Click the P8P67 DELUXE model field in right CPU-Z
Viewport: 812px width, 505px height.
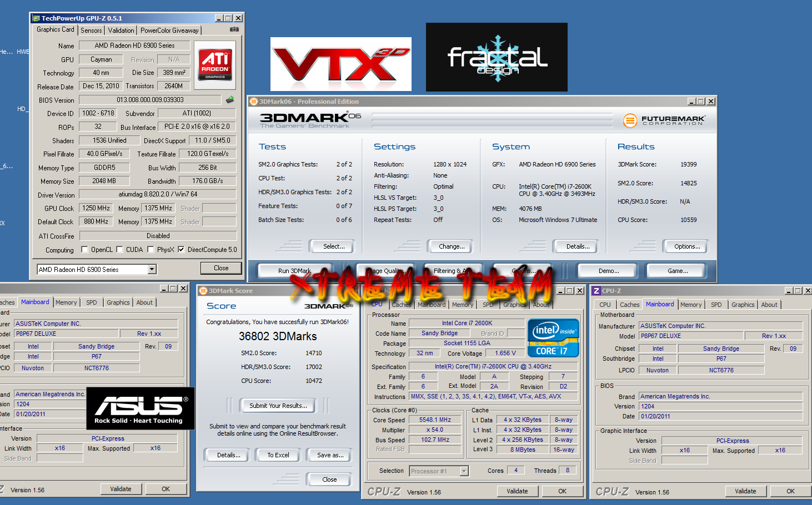pos(690,336)
